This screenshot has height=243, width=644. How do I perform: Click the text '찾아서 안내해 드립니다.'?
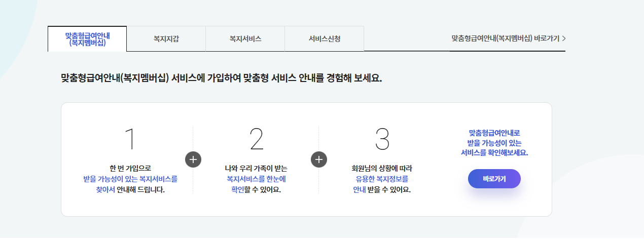[x=130, y=190]
